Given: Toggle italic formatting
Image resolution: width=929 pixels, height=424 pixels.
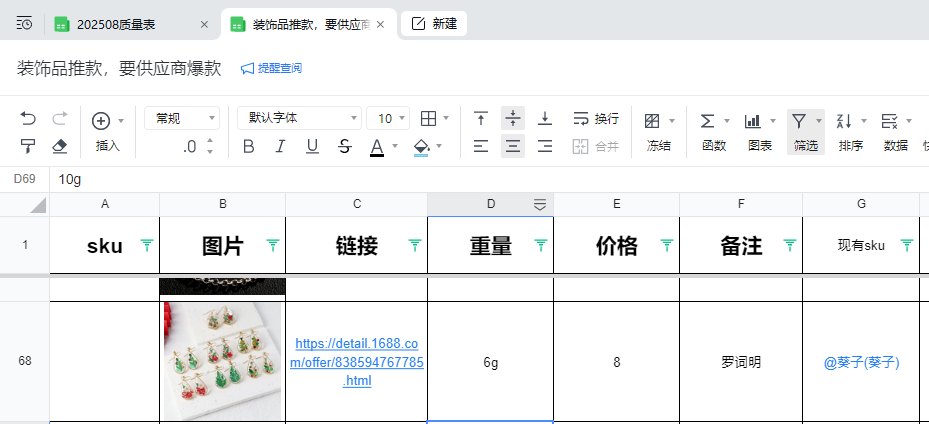Looking at the screenshot, I should (x=281, y=147).
